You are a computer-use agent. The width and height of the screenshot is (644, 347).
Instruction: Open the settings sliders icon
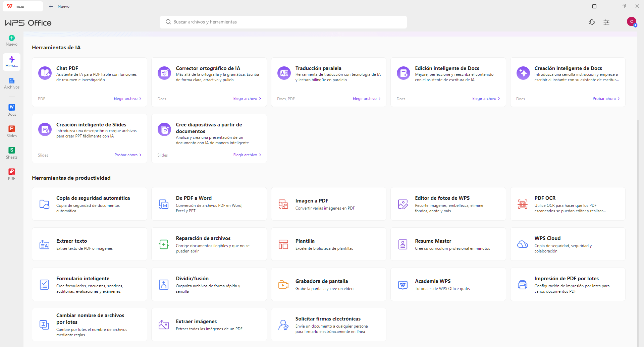[606, 22]
